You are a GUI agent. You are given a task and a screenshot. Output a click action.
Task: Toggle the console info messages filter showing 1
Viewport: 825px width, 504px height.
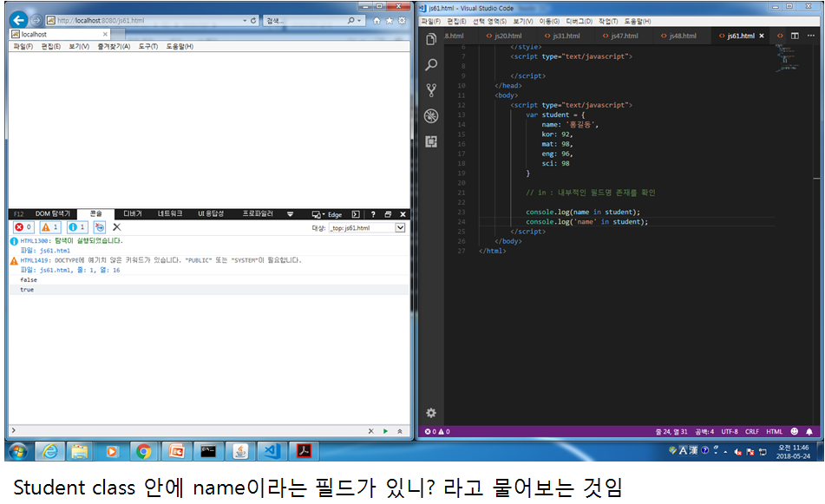click(77, 226)
